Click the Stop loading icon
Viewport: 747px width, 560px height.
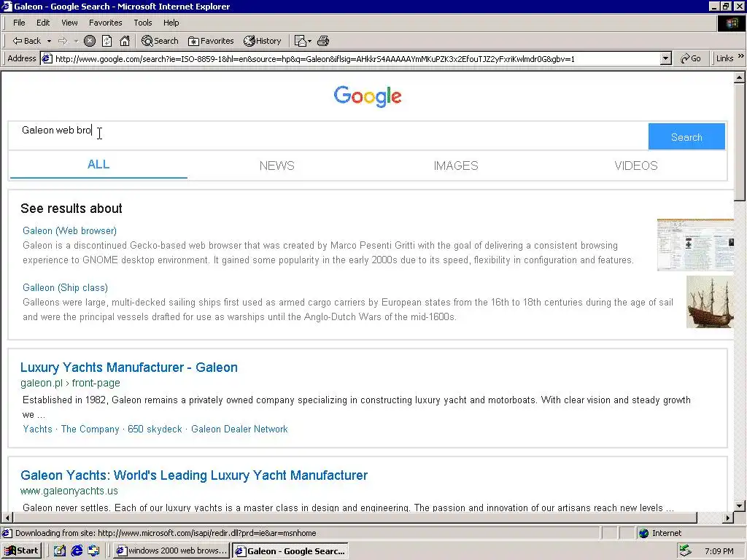point(90,41)
